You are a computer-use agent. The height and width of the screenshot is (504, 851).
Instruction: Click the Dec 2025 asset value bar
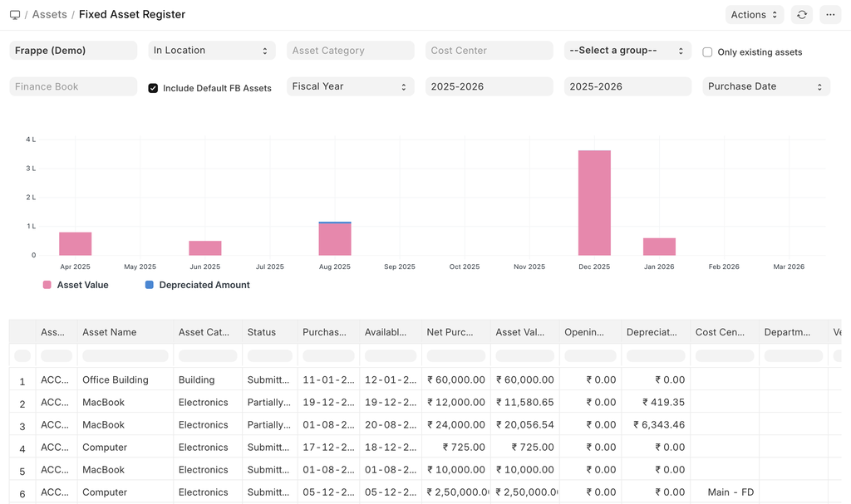[594, 203]
